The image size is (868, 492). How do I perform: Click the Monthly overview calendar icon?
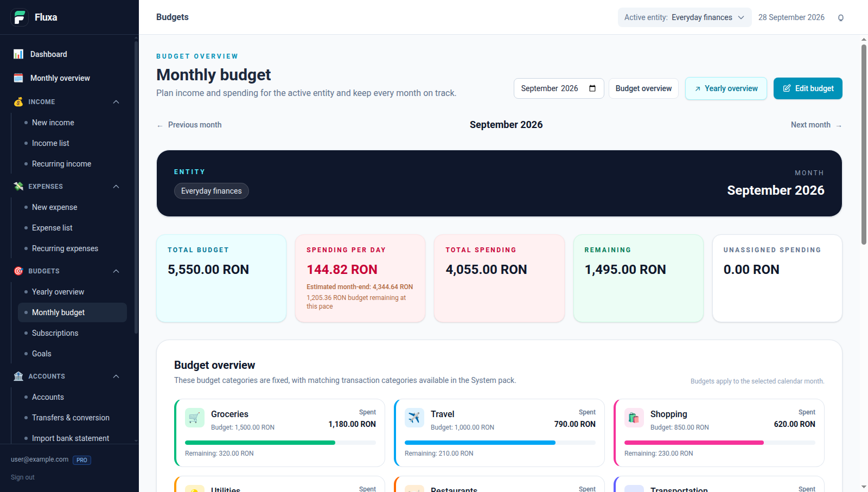18,78
